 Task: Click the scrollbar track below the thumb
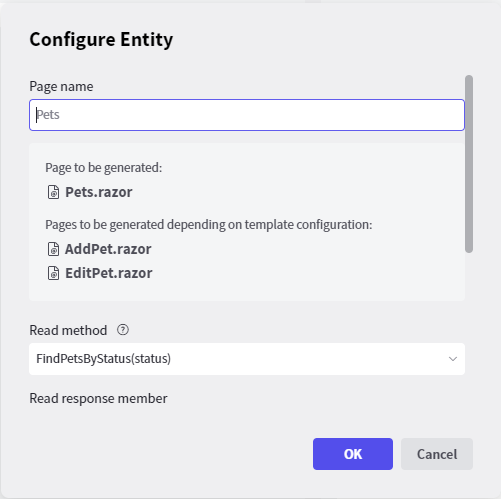[469, 333]
